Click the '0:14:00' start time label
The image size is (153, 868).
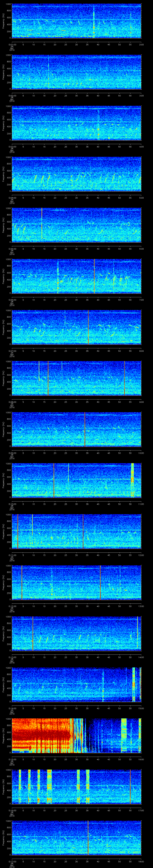click(x=12, y=708)
